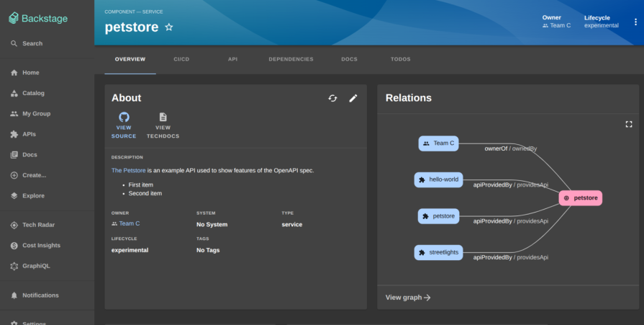Screen dimensions: 644x325
Task: Open the header three-dot menu
Action: pyautogui.click(x=635, y=22)
